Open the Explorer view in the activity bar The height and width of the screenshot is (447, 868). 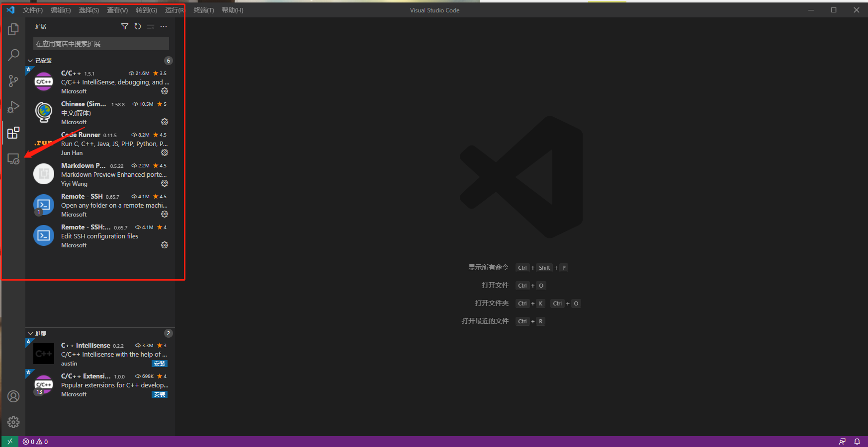point(13,29)
